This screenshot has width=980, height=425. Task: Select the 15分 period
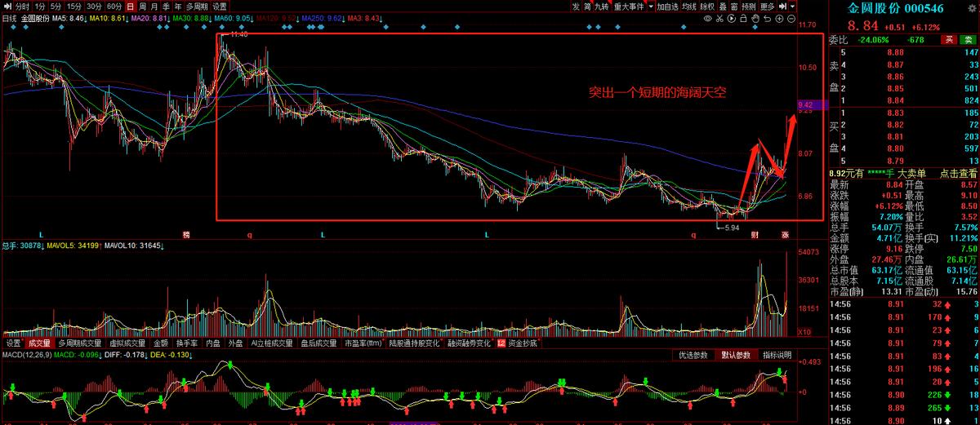pos(73,7)
